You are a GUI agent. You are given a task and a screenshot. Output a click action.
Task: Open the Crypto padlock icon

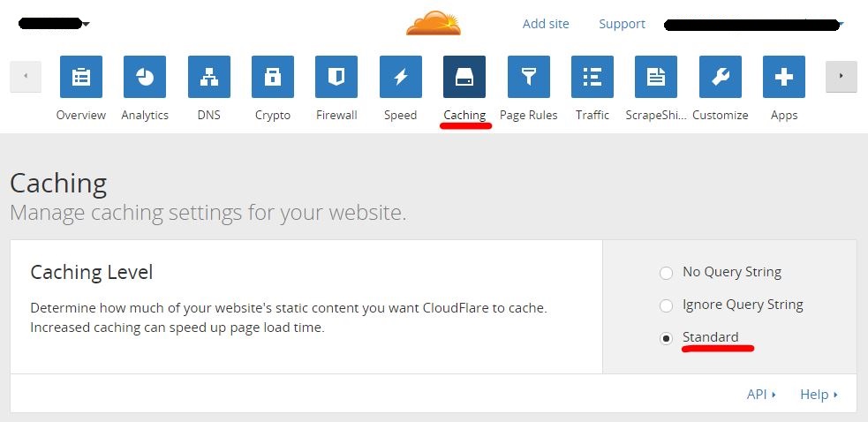click(x=272, y=77)
